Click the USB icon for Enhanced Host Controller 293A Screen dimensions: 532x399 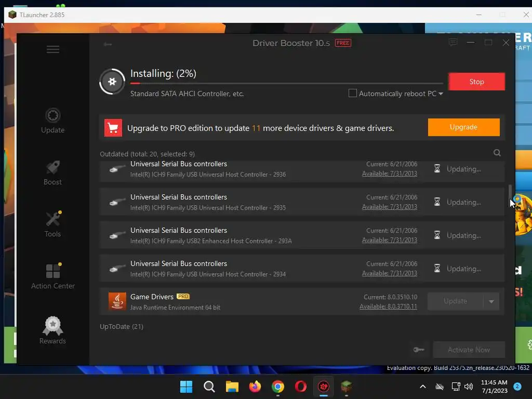click(x=117, y=235)
